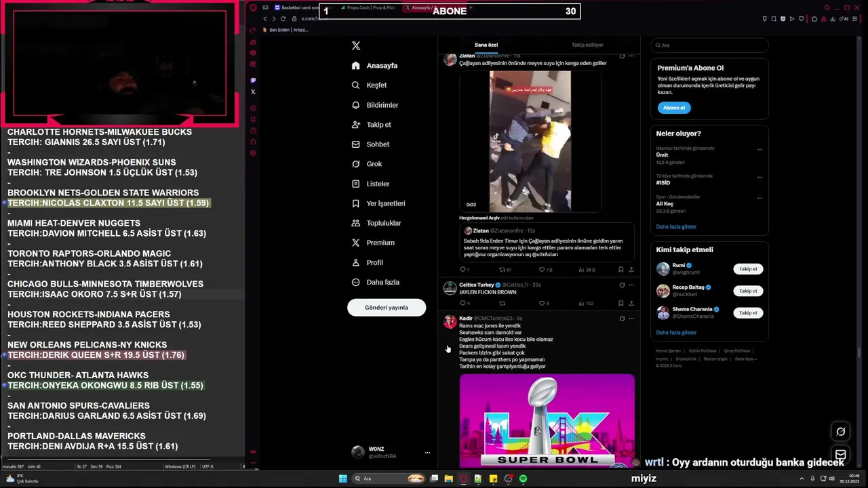Bookmark Zlatan's post
The height and width of the screenshot is (488, 868).
[621, 270]
